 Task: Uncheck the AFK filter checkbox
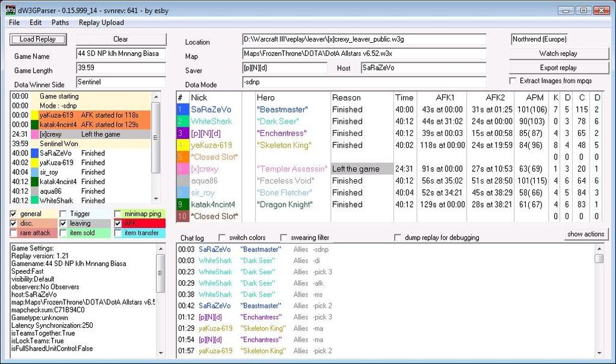[117, 223]
